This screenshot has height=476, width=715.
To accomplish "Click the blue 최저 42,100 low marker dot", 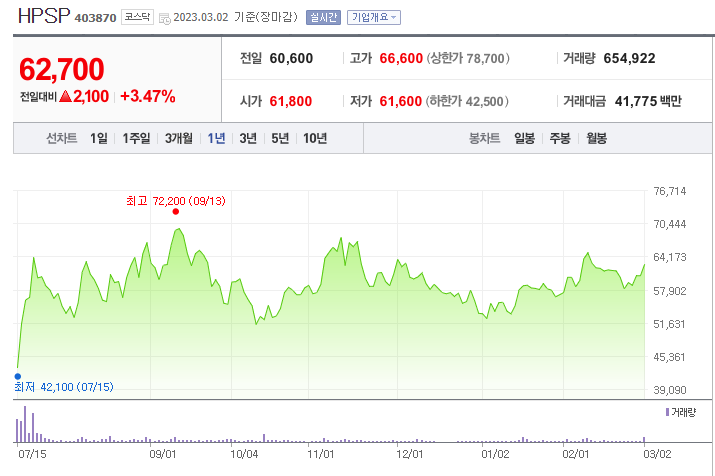I will tap(17, 377).
